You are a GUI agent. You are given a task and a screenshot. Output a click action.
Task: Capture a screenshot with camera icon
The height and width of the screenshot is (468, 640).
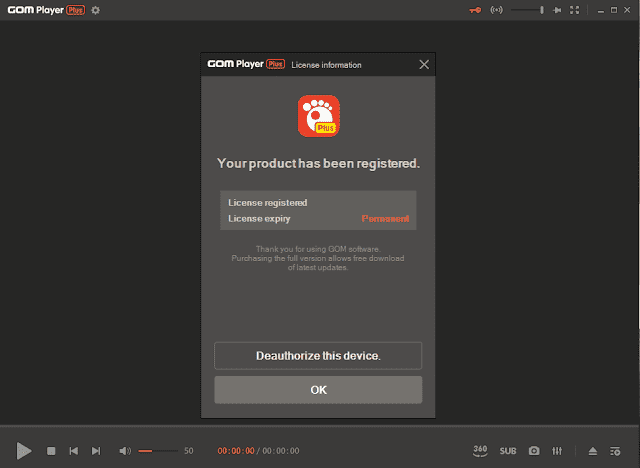click(534, 451)
